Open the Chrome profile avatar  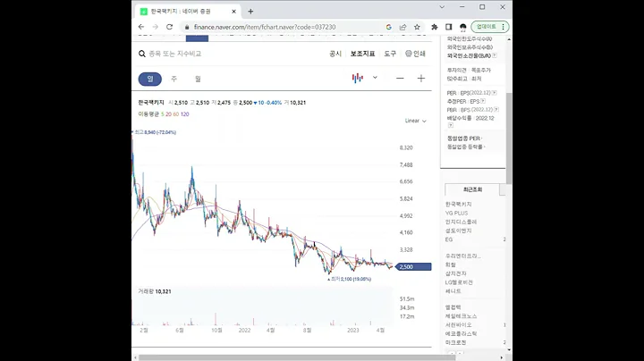463,27
